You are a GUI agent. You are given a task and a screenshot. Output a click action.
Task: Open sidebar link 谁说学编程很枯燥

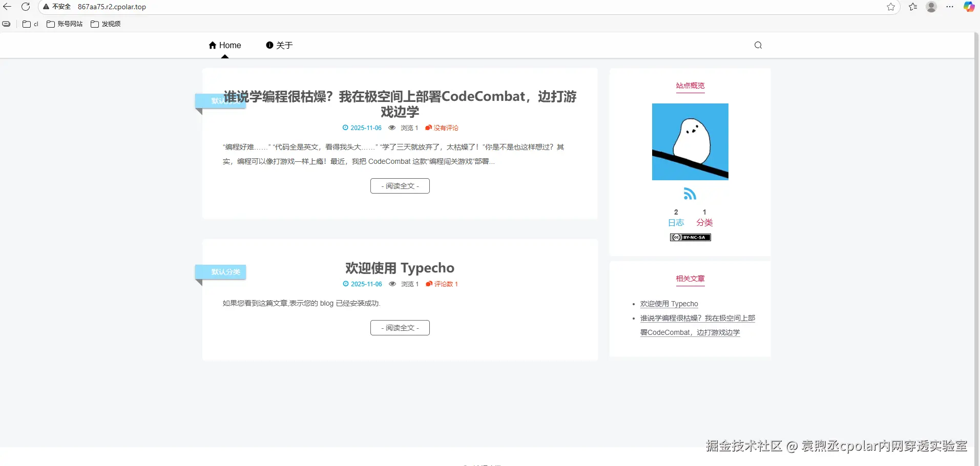click(x=698, y=325)
